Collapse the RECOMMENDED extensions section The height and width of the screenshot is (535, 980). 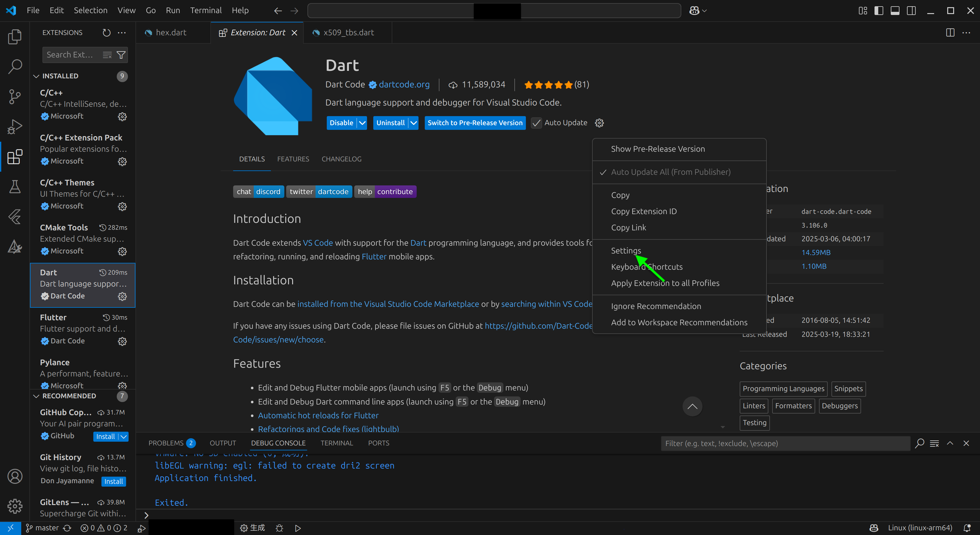(36, 396)
